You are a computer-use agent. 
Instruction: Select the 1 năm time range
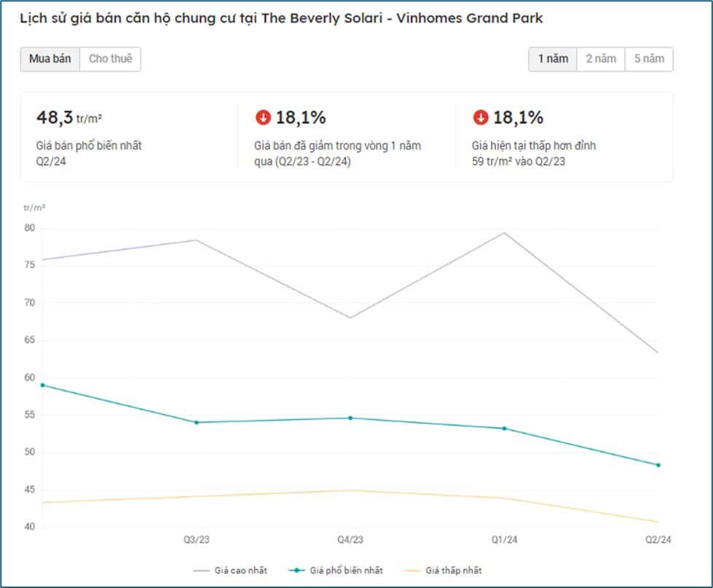point(553,59)
